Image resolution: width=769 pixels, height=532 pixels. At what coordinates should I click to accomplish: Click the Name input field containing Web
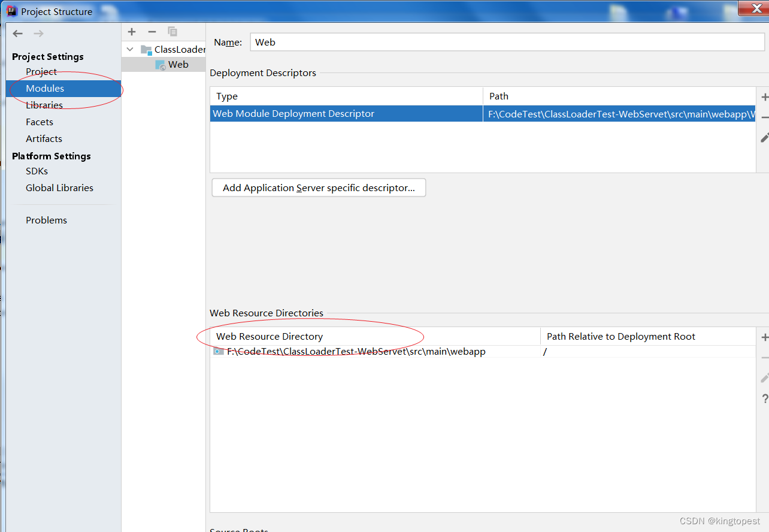507,42
